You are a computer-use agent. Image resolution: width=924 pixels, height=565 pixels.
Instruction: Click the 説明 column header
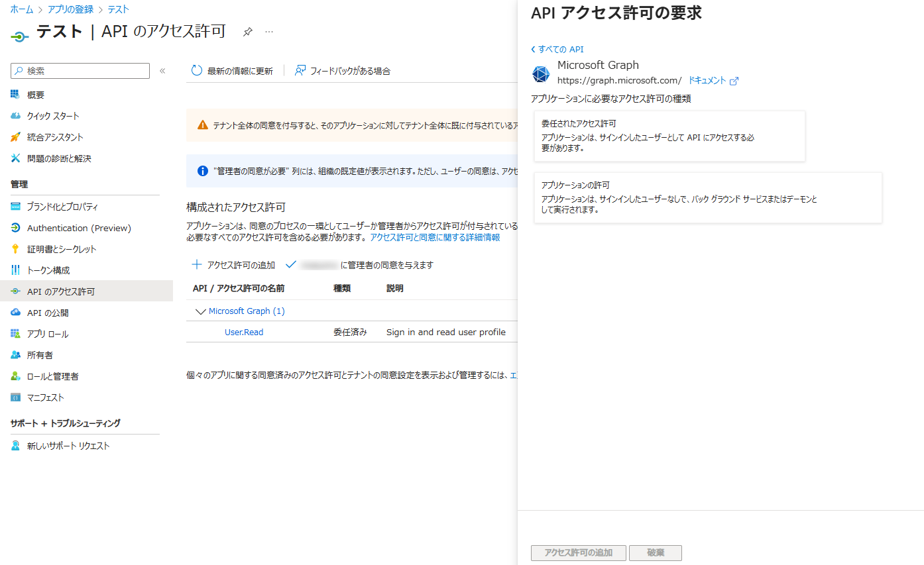[395, 288]
